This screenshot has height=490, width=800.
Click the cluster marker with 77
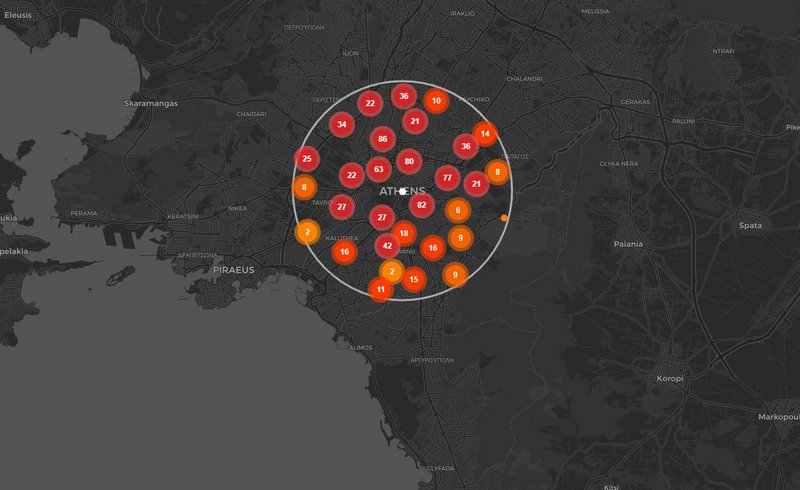(447, 178)
